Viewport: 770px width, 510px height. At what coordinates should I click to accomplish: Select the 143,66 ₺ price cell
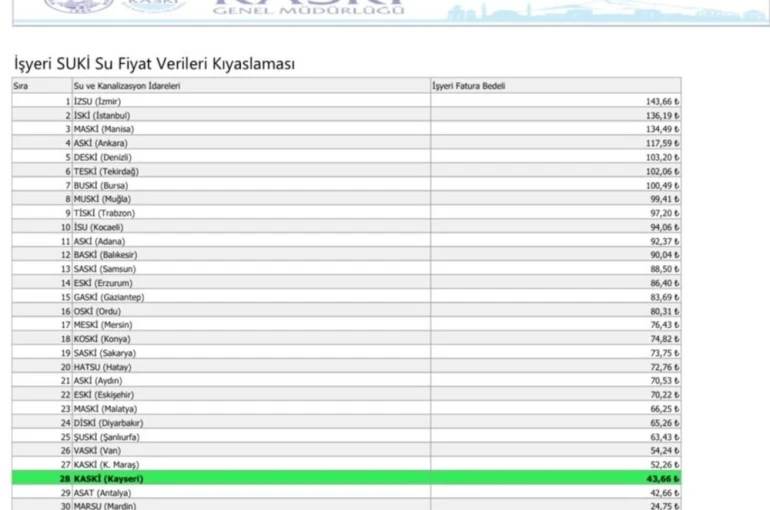point(661,101)
